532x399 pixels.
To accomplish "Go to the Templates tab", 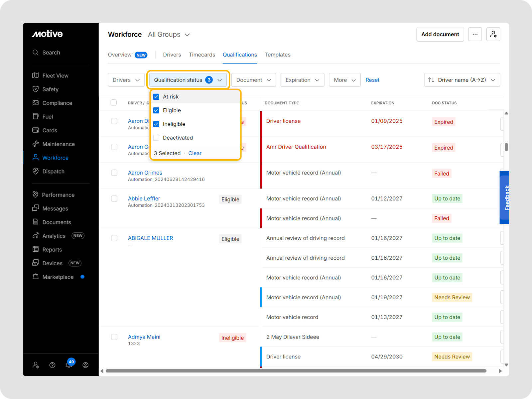I will [277, 55].
